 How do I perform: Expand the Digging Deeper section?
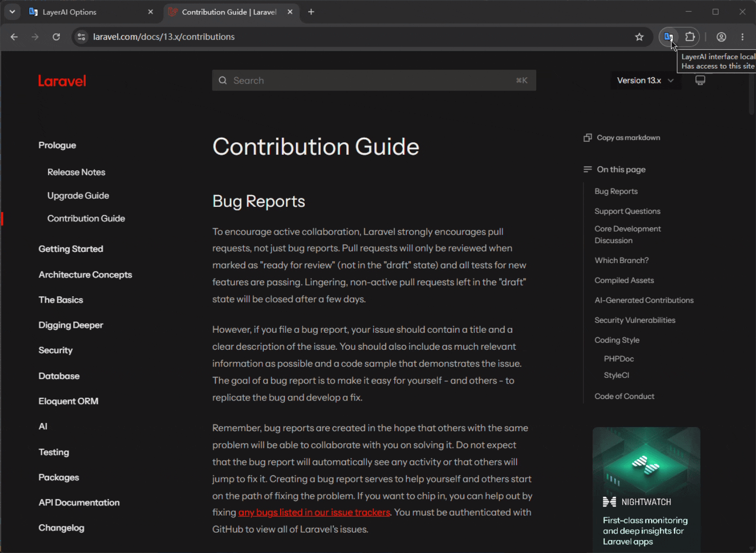pos(71,325)
